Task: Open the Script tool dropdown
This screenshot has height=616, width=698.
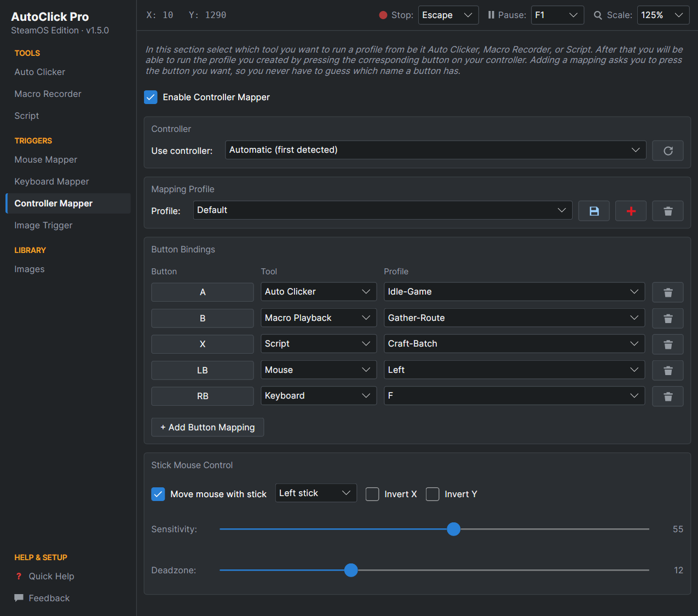Action: (319, 344)
